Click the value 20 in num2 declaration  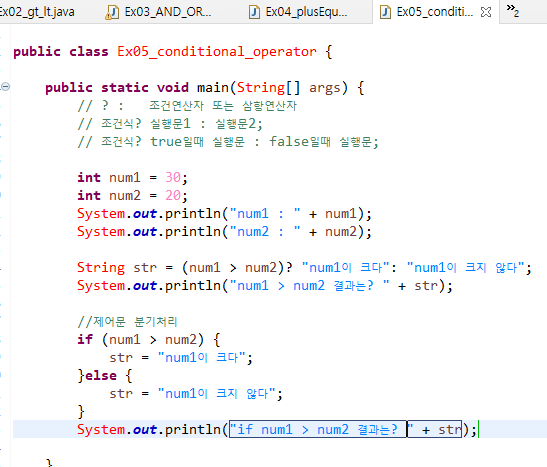tap(173, 195)
